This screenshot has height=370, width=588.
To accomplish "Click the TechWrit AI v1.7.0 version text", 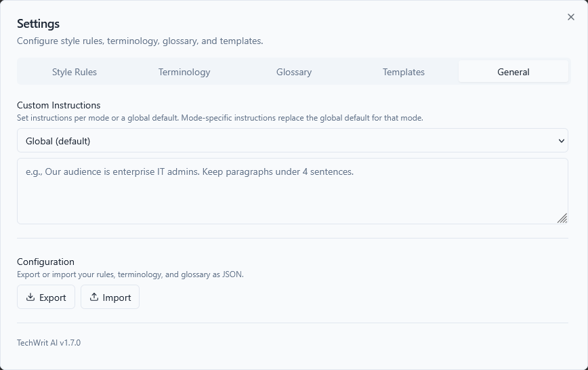I will tap(49, 343).
